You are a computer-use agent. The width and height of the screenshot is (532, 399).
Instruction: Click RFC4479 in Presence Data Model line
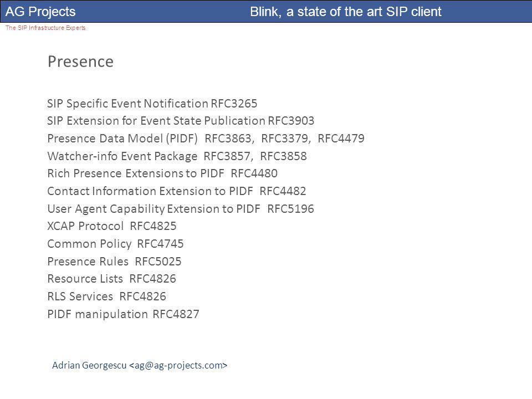pyautogui.click(x=341, y=139)
